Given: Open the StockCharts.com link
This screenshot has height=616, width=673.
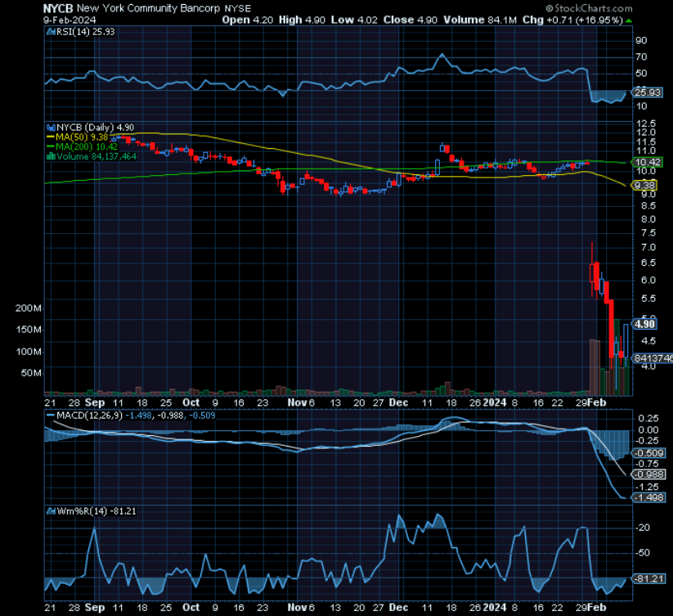Looking at the screenshot, I should tap(594, 7).
